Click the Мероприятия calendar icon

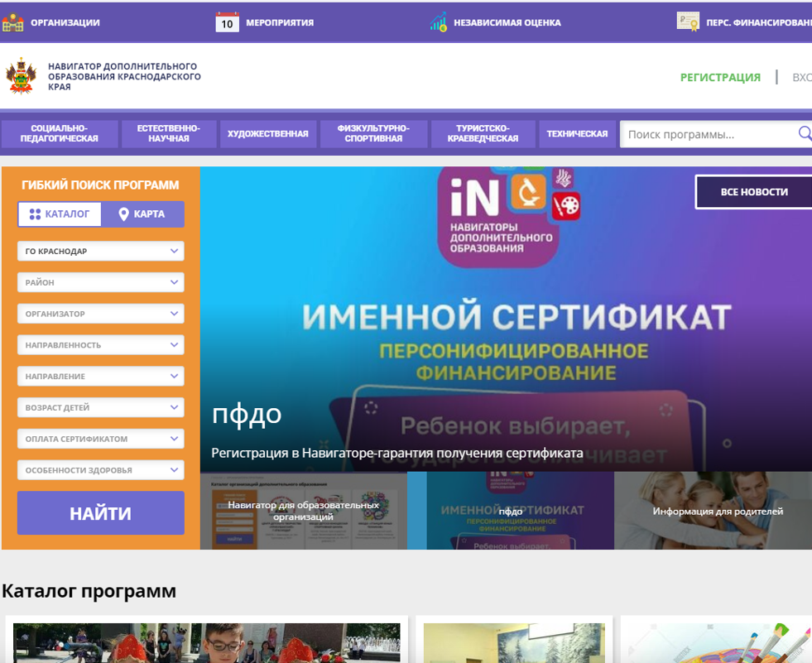pyautogui.click(x=227, y=22)
